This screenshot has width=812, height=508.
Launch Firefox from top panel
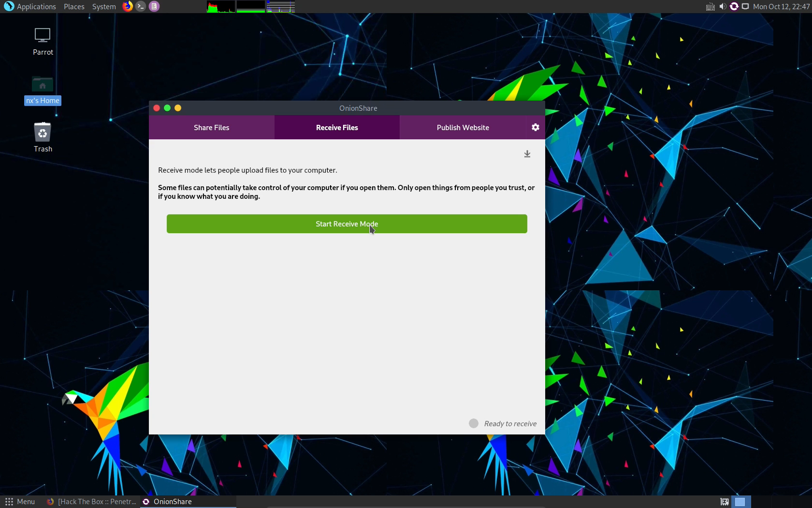(128, 6)
